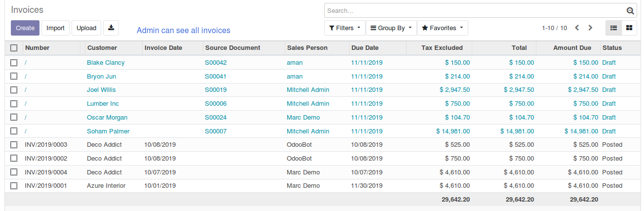
Task: Open source document S00042 link
Action: point(216,63)
